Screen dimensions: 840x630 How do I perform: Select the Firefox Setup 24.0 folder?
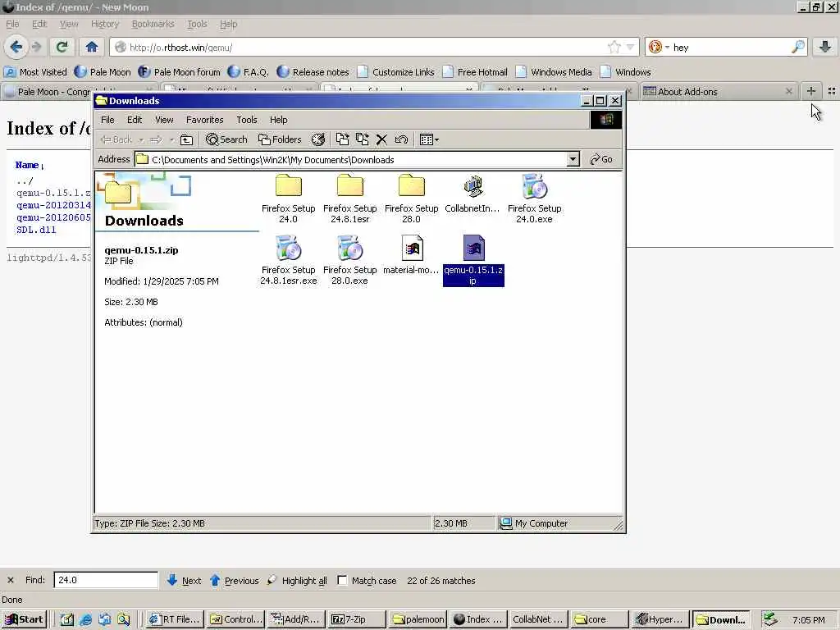(288, 199)
